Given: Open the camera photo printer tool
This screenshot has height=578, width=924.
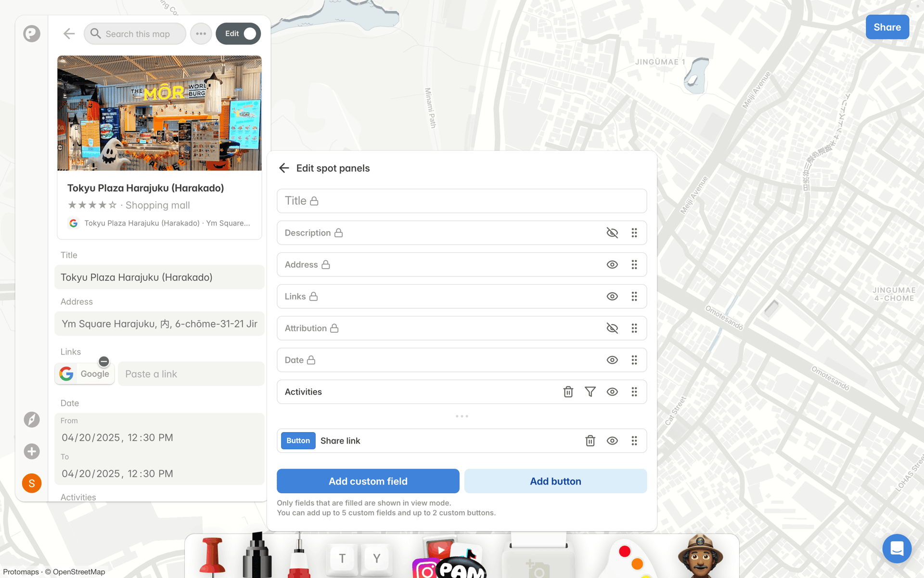Looking at the screenshot, I should pos(539,556).
